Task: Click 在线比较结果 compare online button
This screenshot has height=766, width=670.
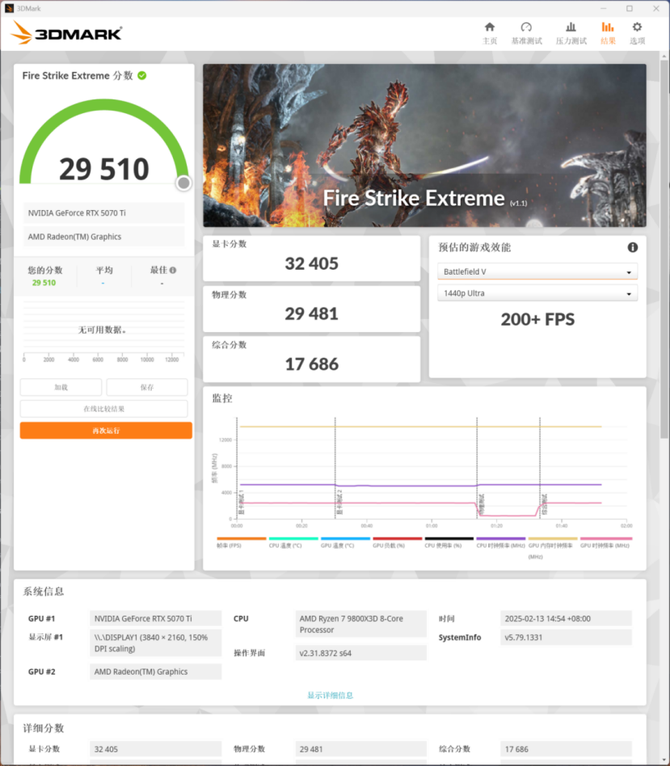Action: pyautogui.click(x=104, y=408)
